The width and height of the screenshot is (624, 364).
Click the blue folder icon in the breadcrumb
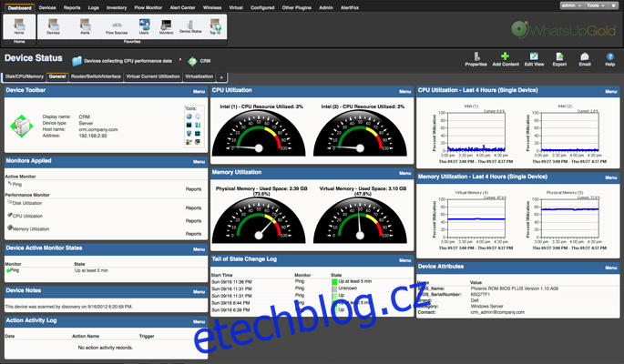[77, 61]
